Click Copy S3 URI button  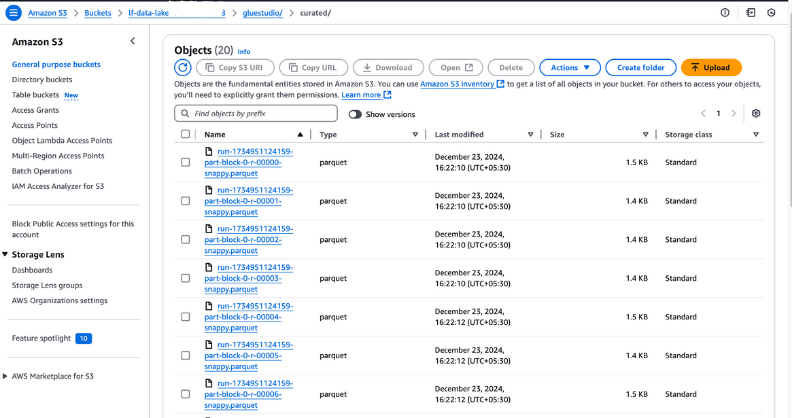pos(235,67)
